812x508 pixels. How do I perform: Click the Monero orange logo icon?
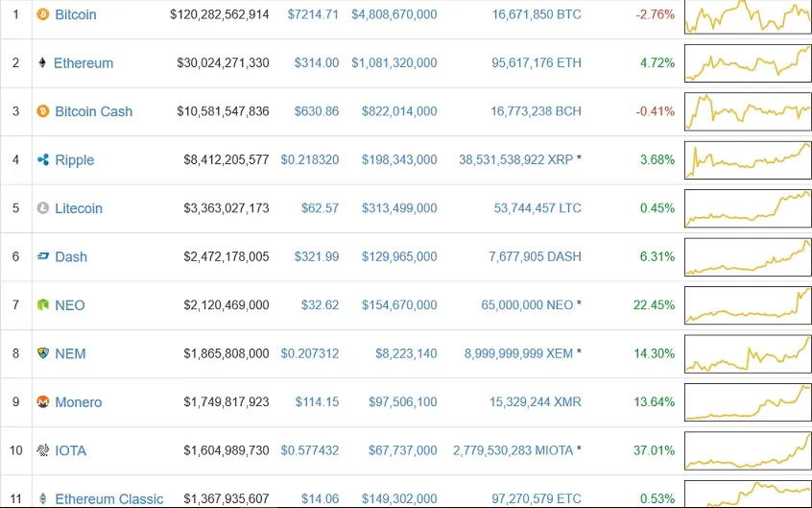coord(42,401)
